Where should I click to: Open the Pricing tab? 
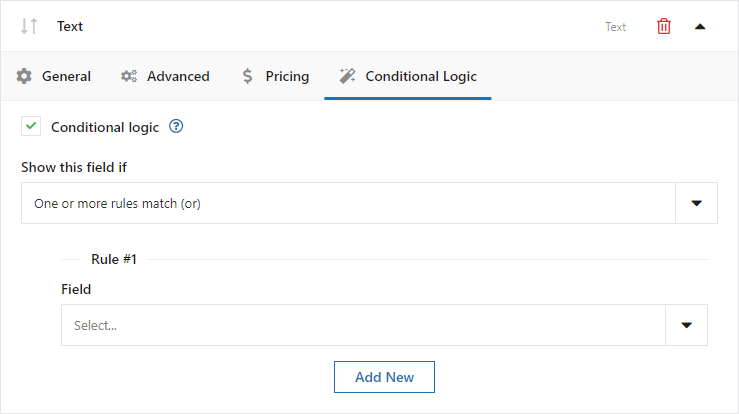point(275,76)
